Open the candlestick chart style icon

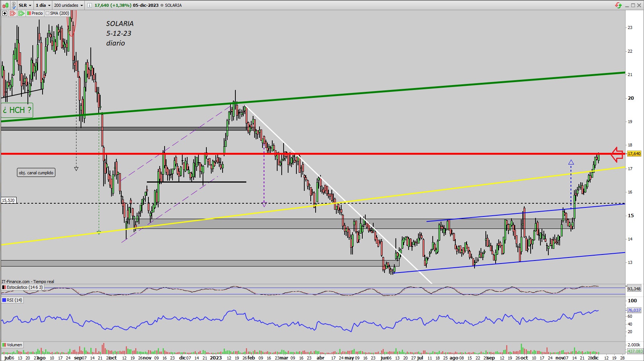[5, 5]
